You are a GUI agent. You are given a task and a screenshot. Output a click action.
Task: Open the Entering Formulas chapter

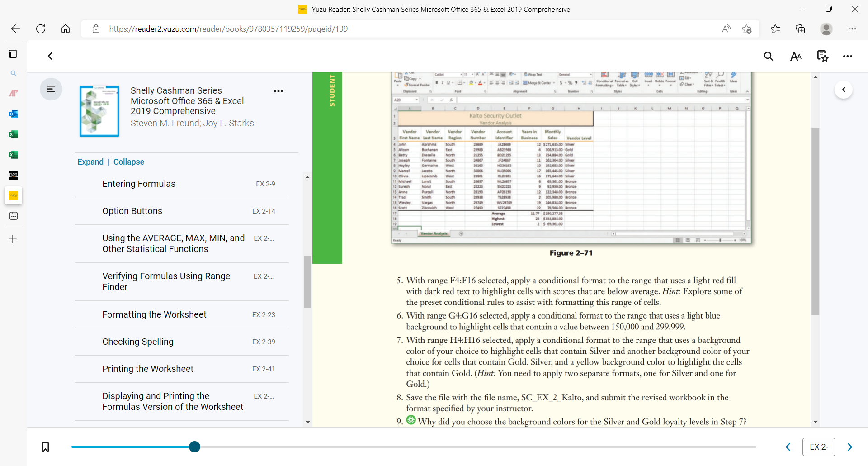182,184
